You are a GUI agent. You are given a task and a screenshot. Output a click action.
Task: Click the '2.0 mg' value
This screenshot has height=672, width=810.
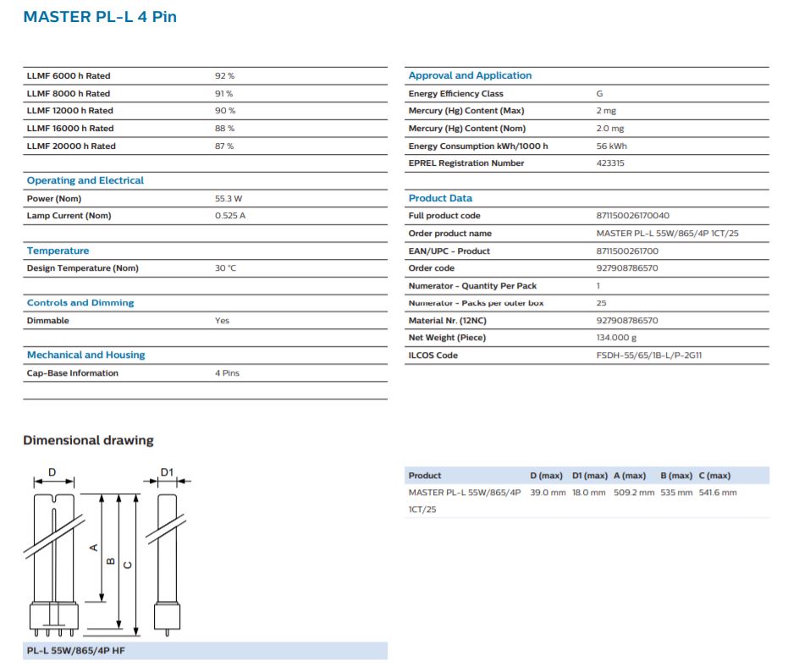pos(610,128)
